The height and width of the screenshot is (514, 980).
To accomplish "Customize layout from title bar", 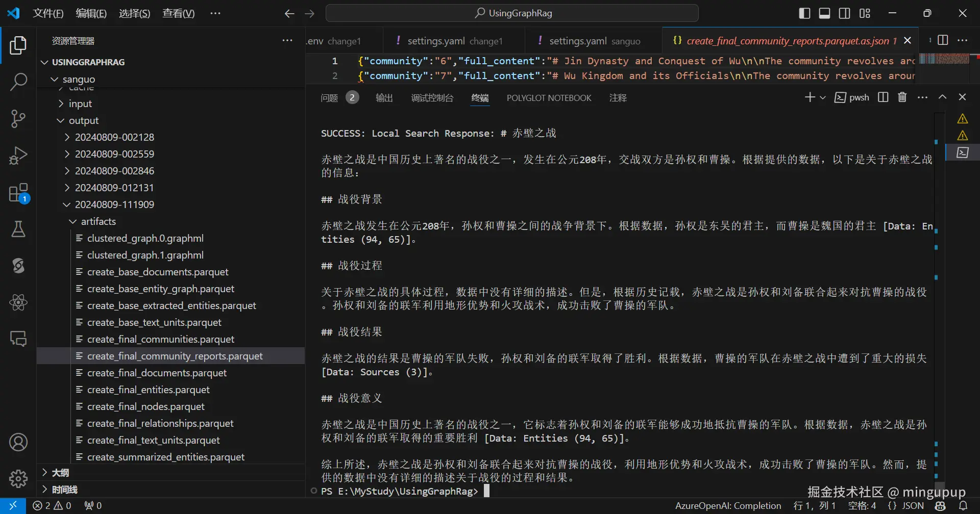I will point(865,13).
